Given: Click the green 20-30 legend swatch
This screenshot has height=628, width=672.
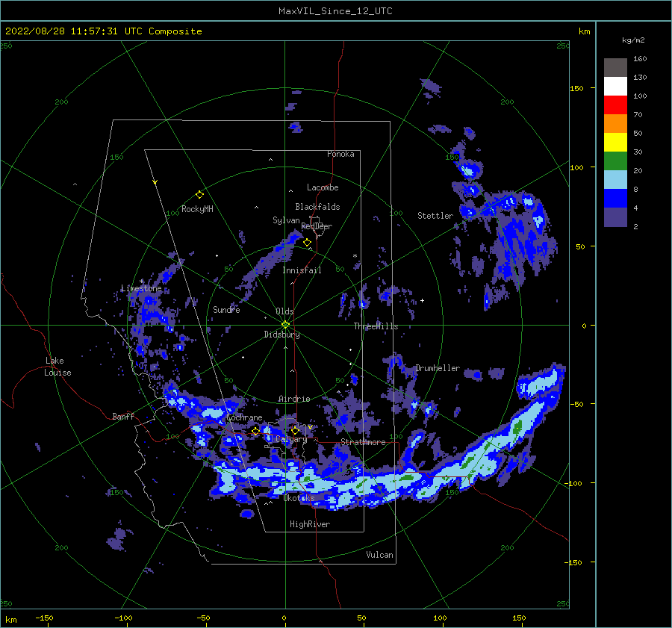Looking at the screenshot, I should pos(615,161).
